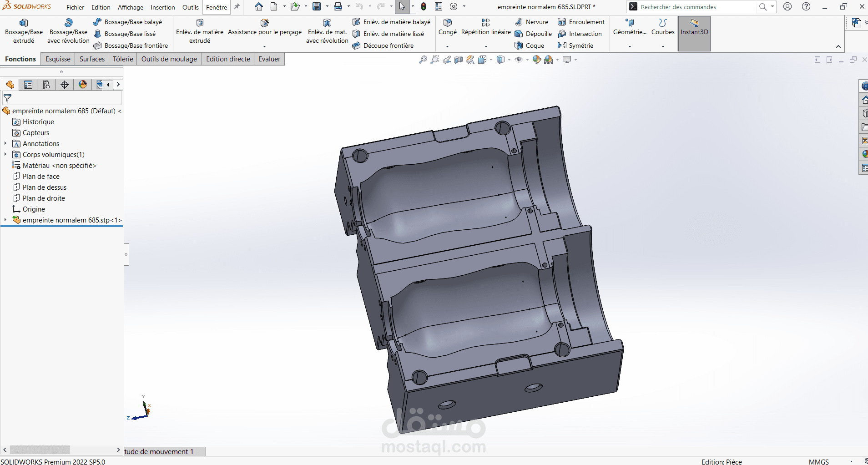Click the Home welcome icon
The height and width of the screenshot is (465, 868).
[259, 7]
